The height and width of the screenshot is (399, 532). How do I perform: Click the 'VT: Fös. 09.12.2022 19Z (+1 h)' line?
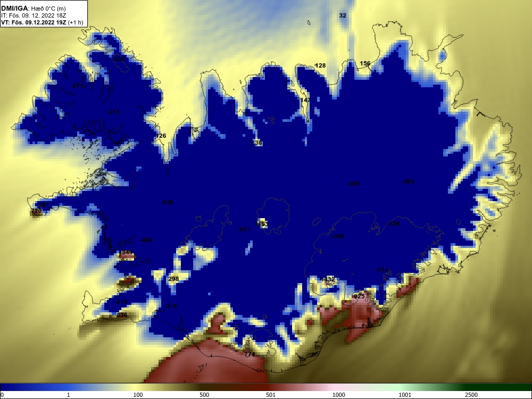pyautogui.click(x=41, y=22)
